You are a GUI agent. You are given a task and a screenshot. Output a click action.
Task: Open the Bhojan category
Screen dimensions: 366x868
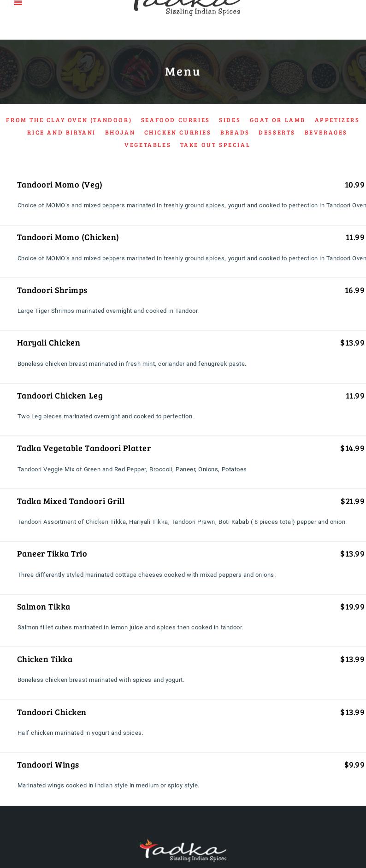tap(120, 133)
